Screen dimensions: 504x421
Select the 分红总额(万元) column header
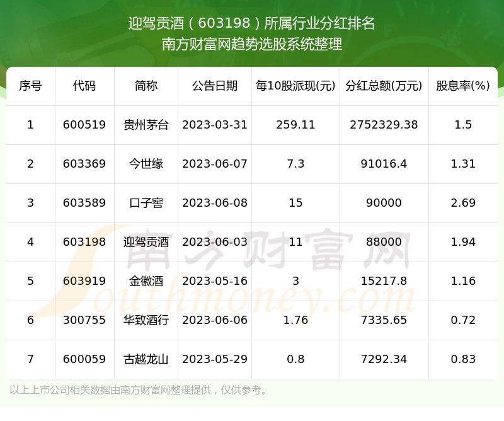pos(384,86)
